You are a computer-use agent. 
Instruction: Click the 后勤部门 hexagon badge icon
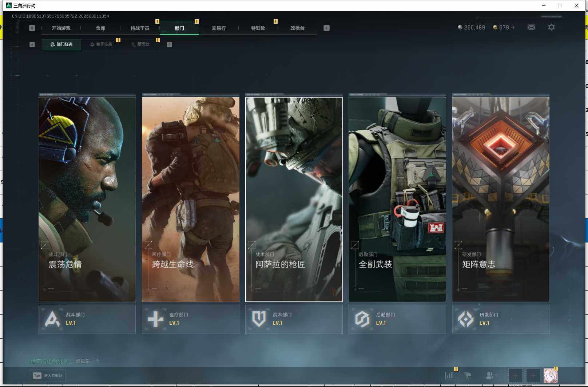[362, 319]
